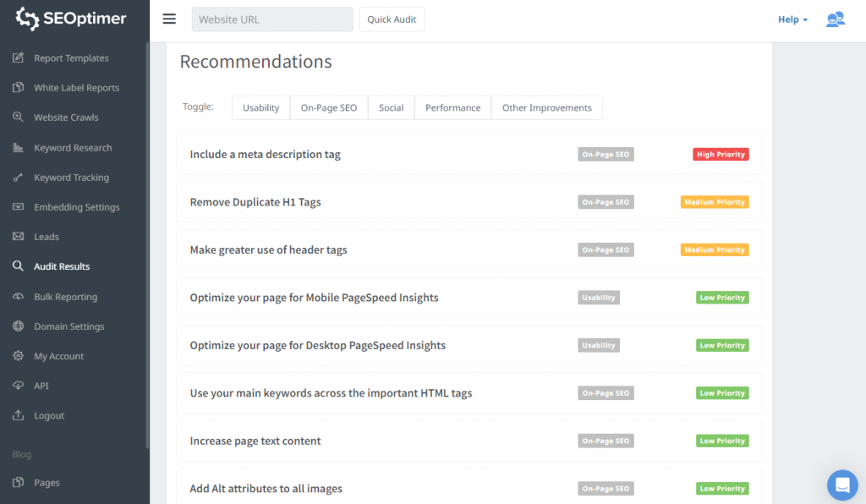This screenshot has height=504, width=866.
Task: Click the Bulk Reporting cloud icon
Action: (18, 297)
